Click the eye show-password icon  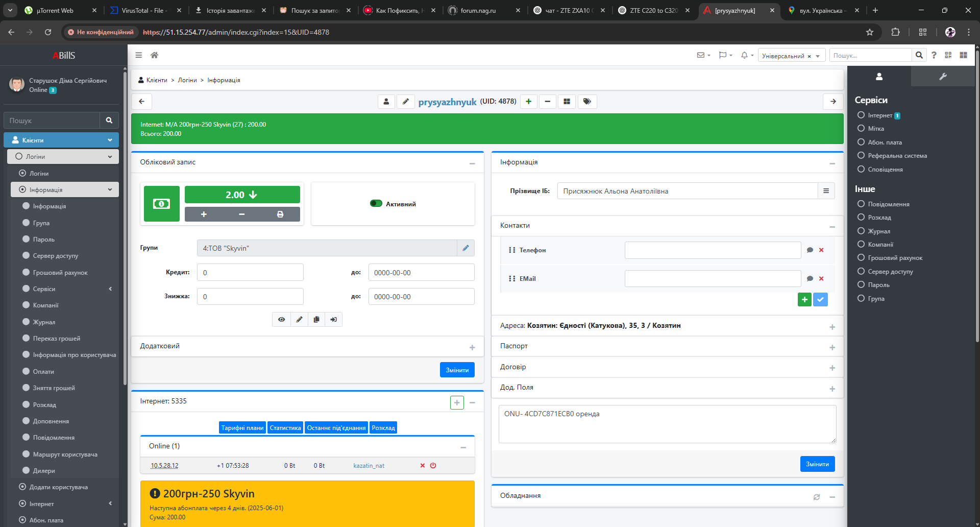click(x=281, y=320)
